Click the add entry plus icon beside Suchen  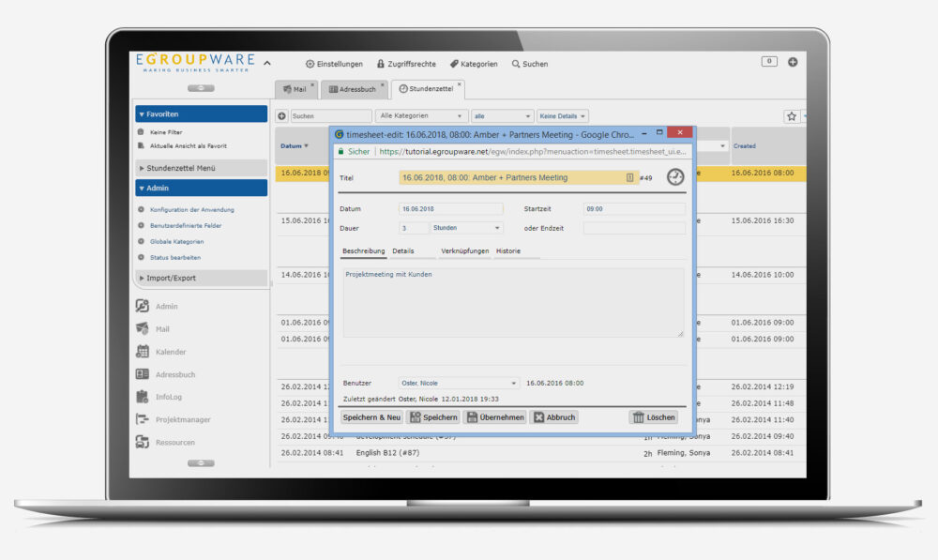[x=281, y=116]
